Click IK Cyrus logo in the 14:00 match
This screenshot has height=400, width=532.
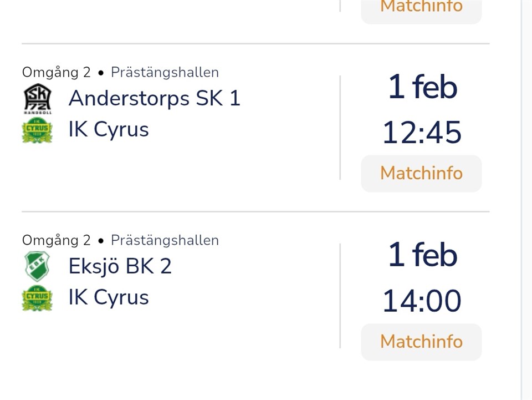(x=37, y=298)
